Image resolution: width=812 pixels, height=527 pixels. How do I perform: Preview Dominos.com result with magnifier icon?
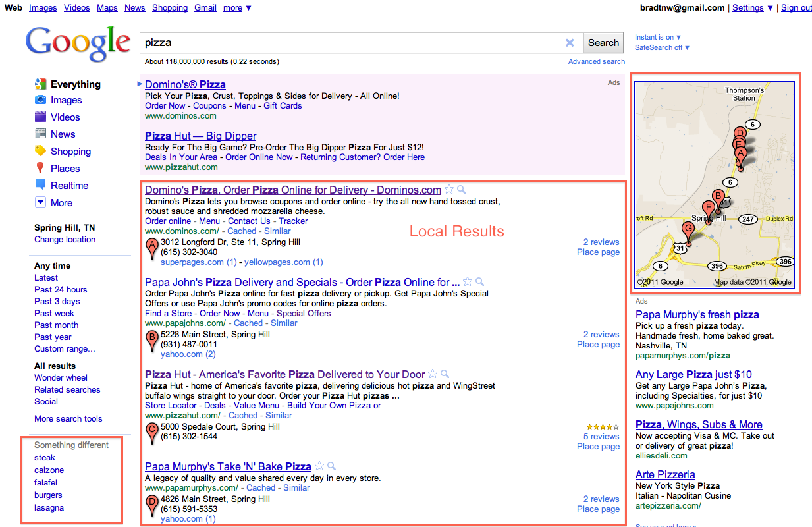(462, 190)
